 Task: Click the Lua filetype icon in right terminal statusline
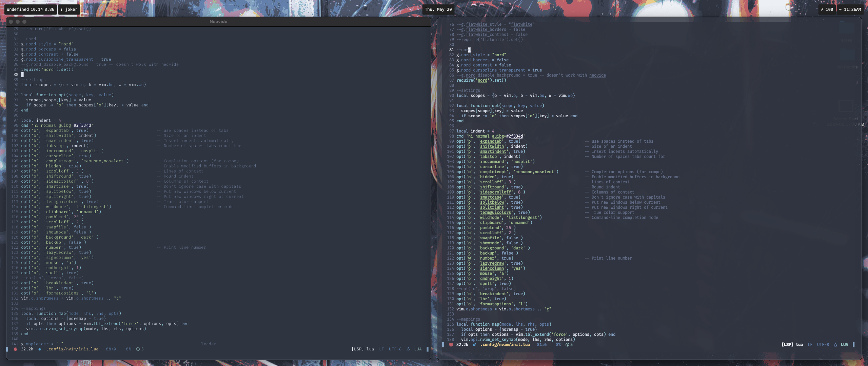(835, 345)
